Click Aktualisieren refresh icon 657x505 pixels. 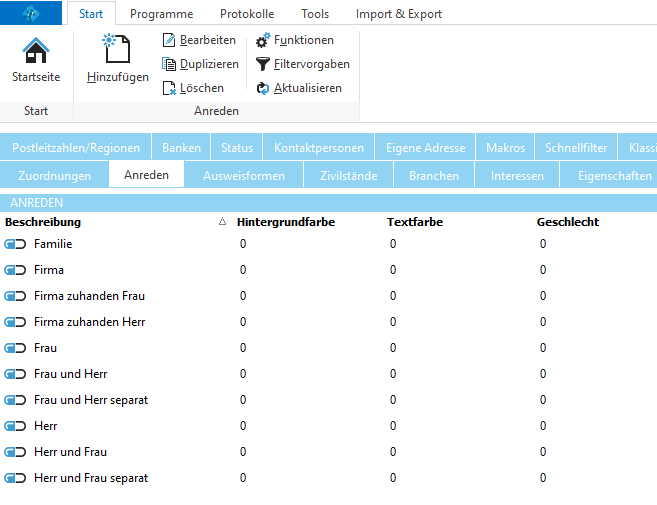[263, 88]
